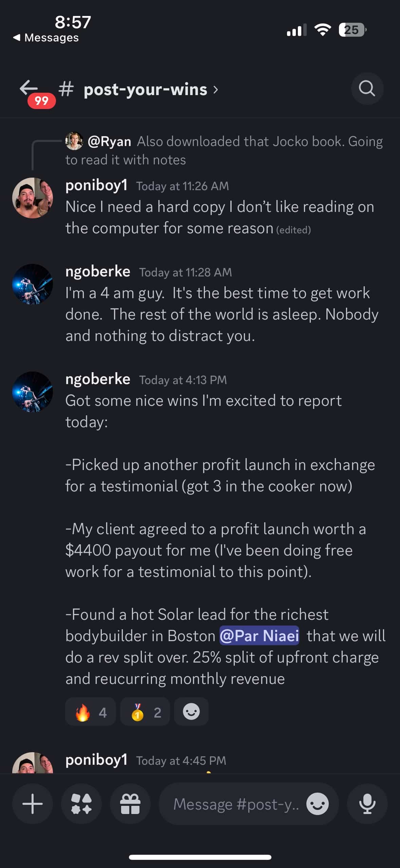Tap the search magnifier icon

[367, 89]
